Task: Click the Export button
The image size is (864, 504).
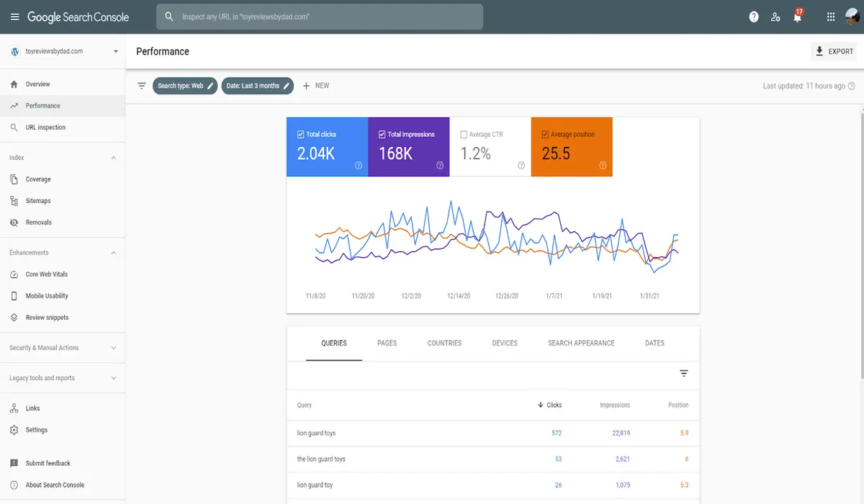Action: (834, 51)
